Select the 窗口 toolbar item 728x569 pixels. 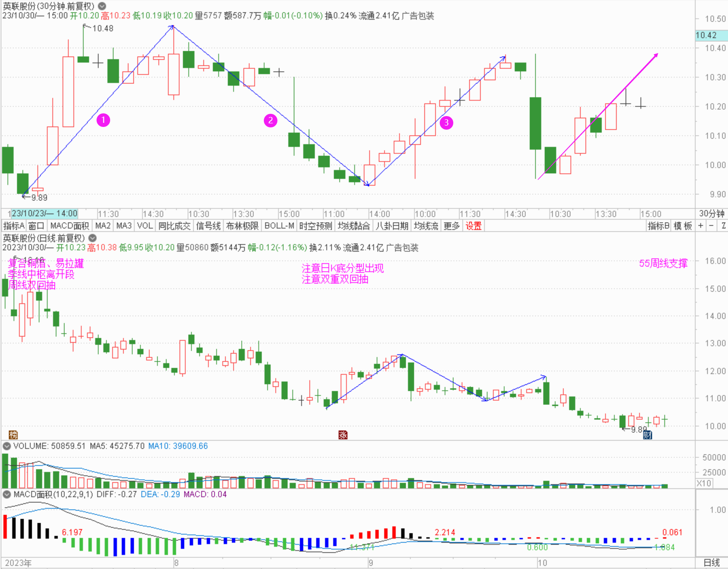coord(36,226)
